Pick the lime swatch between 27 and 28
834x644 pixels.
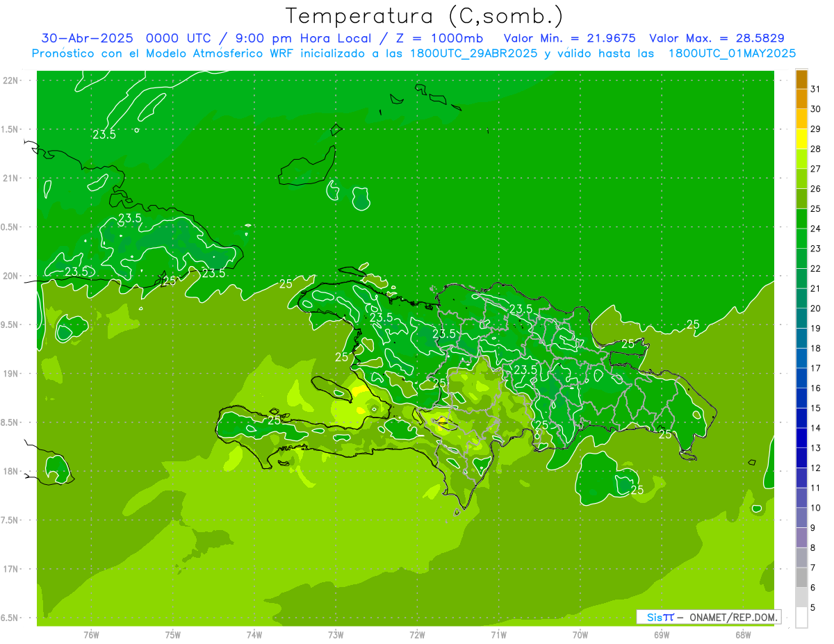click(801, 159)
